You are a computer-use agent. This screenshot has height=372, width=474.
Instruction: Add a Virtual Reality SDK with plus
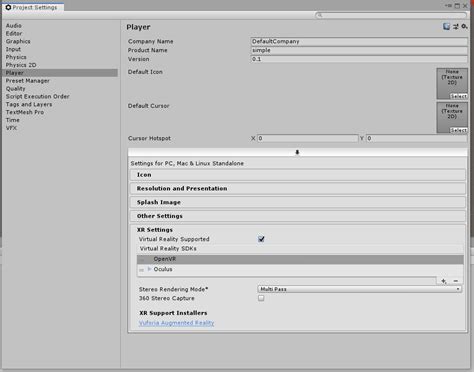(x=444, y=281)
